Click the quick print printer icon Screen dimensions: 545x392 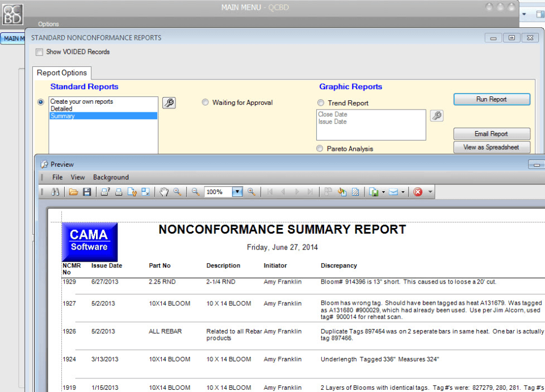119,192
